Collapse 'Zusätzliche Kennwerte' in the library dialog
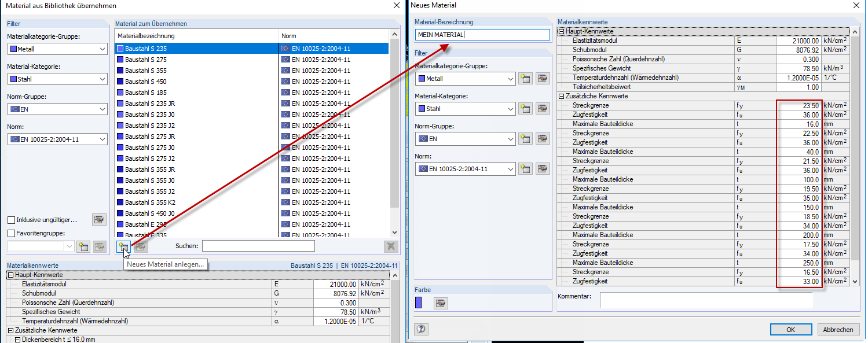 tap(10, 330)
